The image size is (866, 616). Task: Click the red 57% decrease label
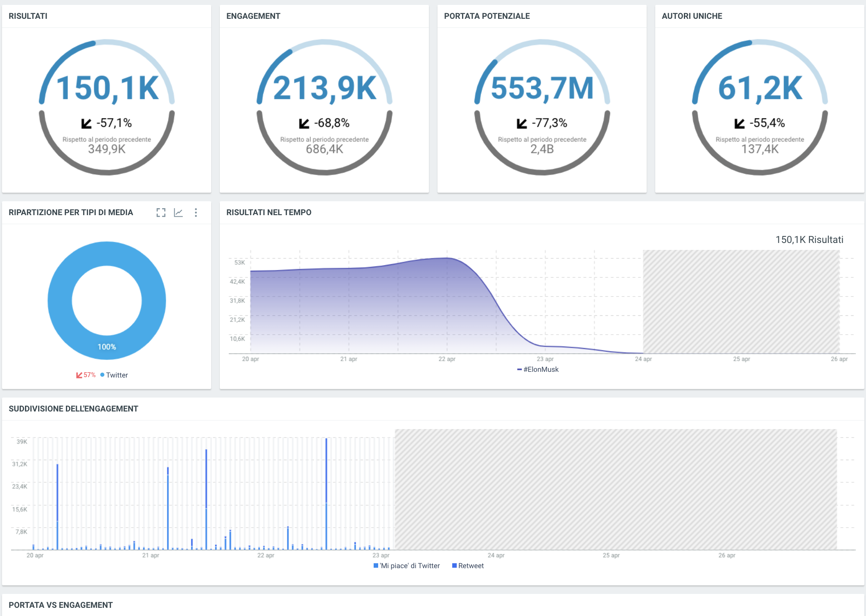86,375
